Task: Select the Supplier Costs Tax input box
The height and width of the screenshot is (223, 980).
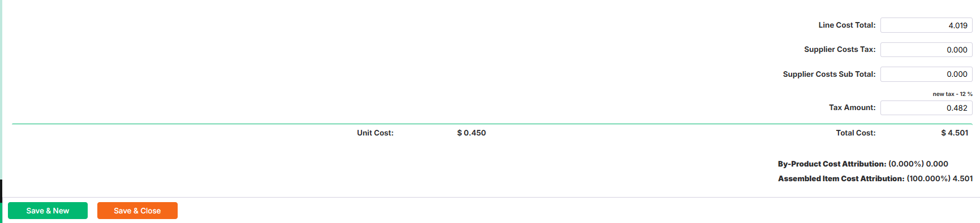Action: click(926, 50)
